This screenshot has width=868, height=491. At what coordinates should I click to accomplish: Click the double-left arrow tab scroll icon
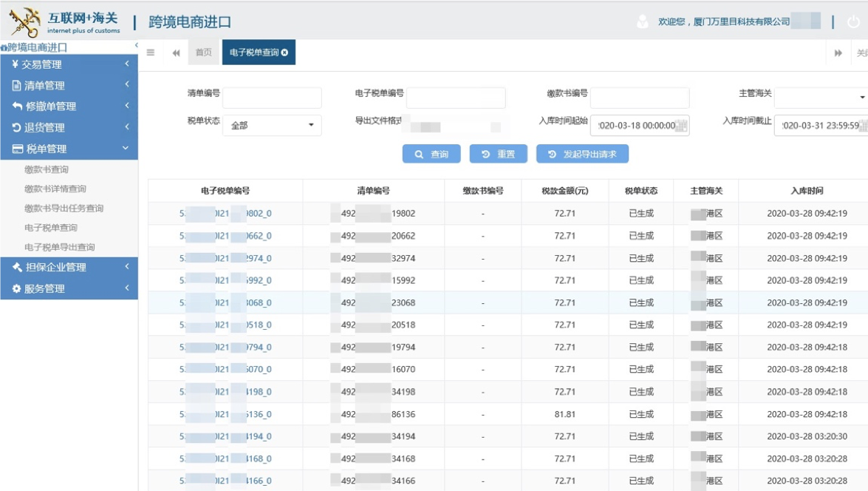click(175, 53)
